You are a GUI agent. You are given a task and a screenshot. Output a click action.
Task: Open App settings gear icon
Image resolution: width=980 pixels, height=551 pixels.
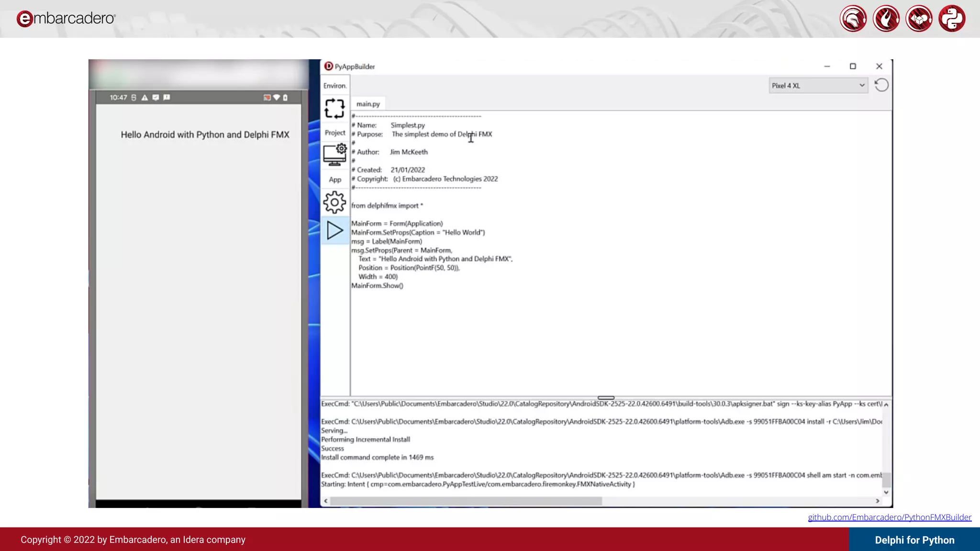tap(334, 202)
